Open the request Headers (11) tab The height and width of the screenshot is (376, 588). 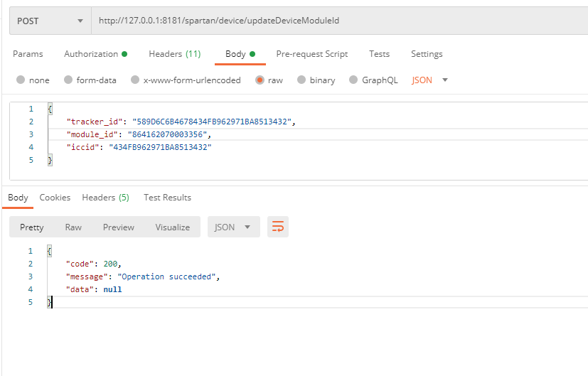pyautogui.click(x=174, y=54)
